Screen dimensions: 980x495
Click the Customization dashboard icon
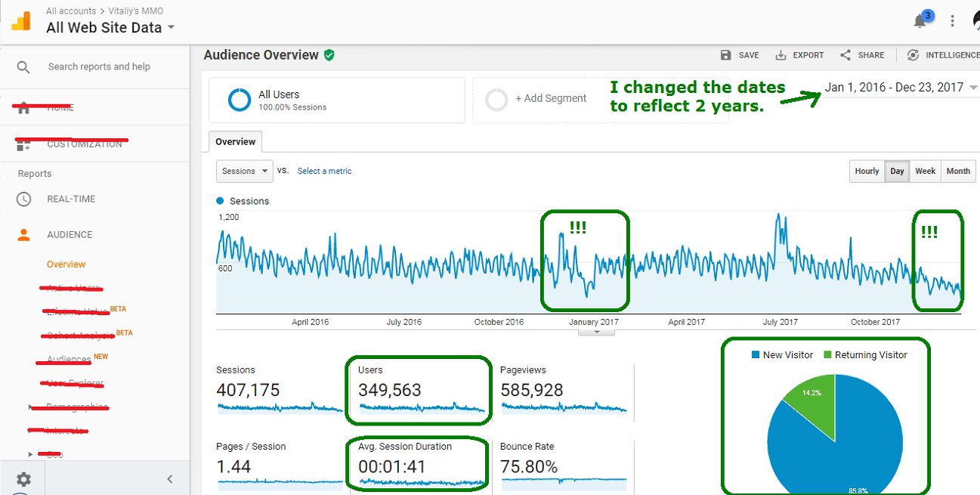[x=23, y=144]
